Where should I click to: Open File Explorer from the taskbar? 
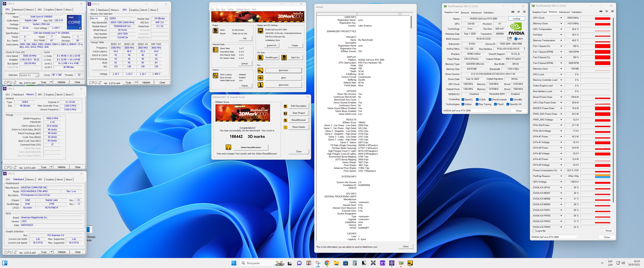336,263
